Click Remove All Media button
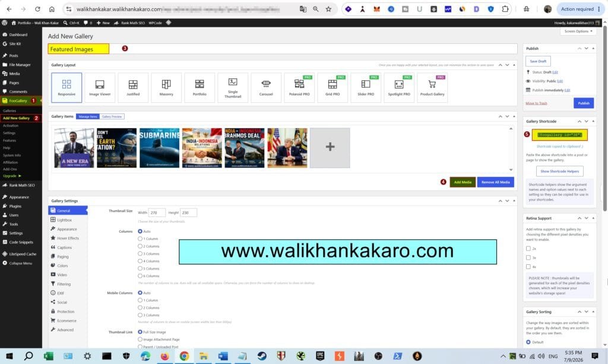This screenshot has width=608, height=364. [x=496, y=182]
